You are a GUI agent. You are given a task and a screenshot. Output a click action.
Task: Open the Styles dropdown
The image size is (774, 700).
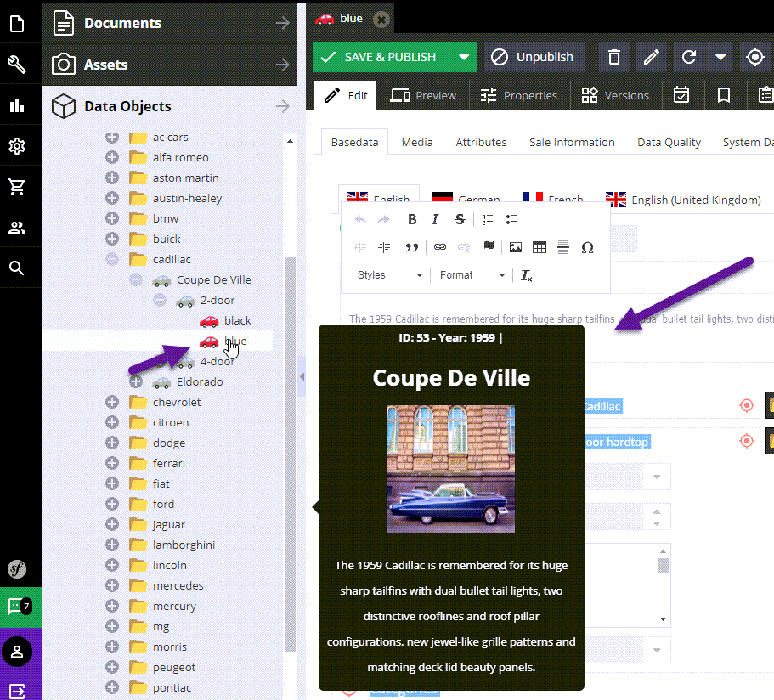(x=389, y=275)
